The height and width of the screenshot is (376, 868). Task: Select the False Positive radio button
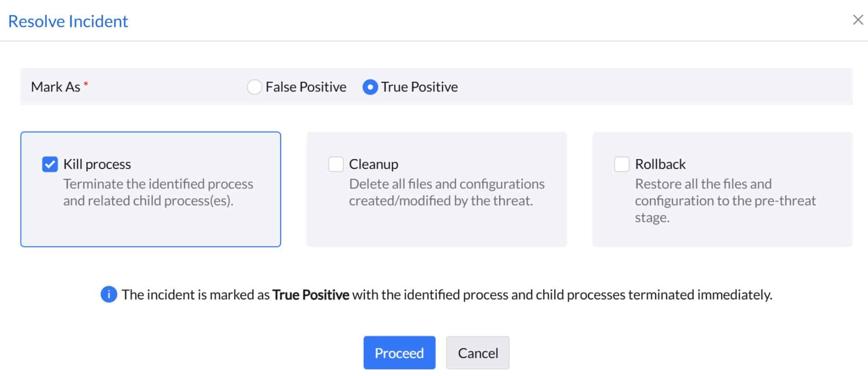point(254,87)
